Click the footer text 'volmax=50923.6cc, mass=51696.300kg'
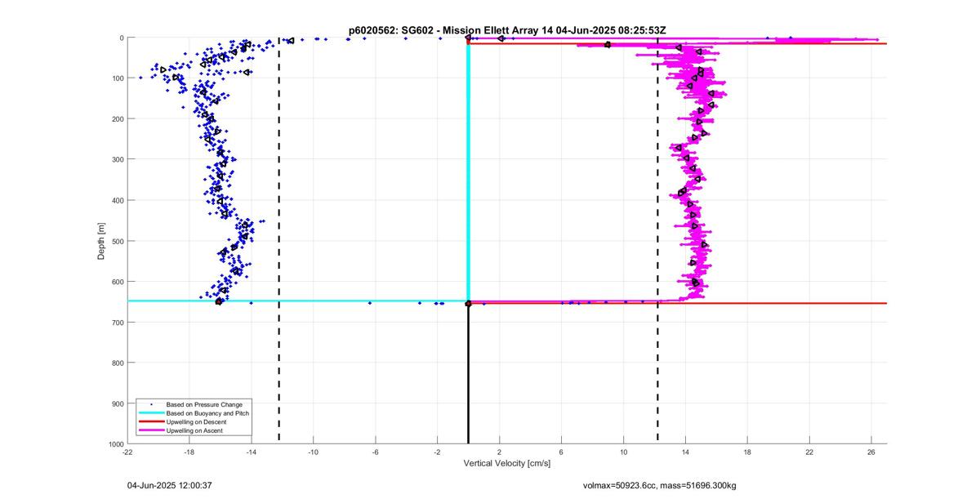Viewport: 980px width, 499px height. (x=659, y=485)
